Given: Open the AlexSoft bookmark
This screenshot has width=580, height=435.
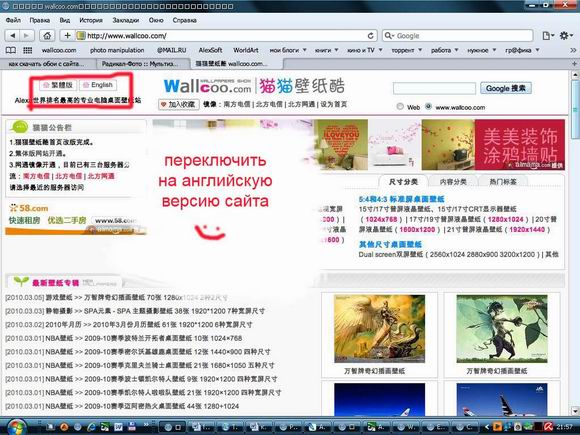Looking at the screenshot, I should [x=210, y=50].
